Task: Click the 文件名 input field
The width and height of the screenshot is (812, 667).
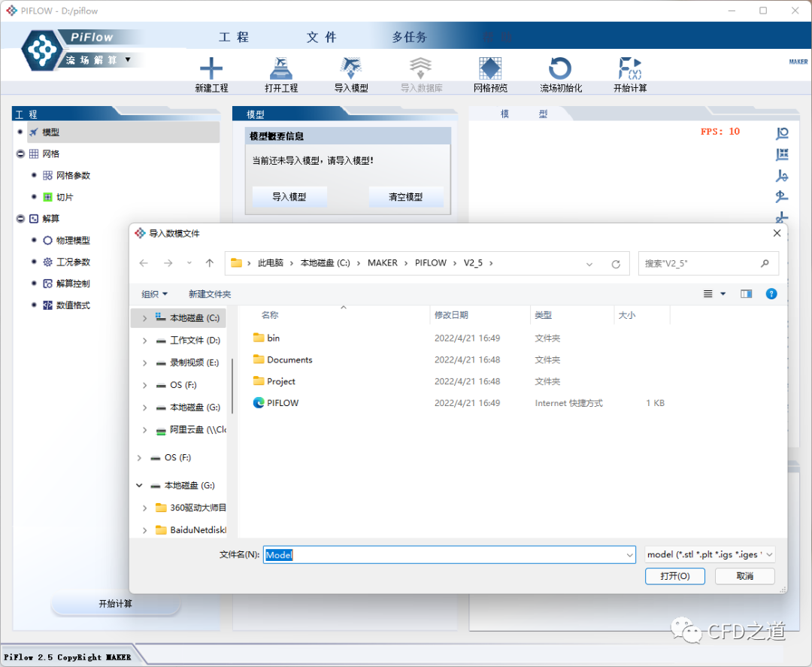Action: pyautogui.click(x=448, y=555)
